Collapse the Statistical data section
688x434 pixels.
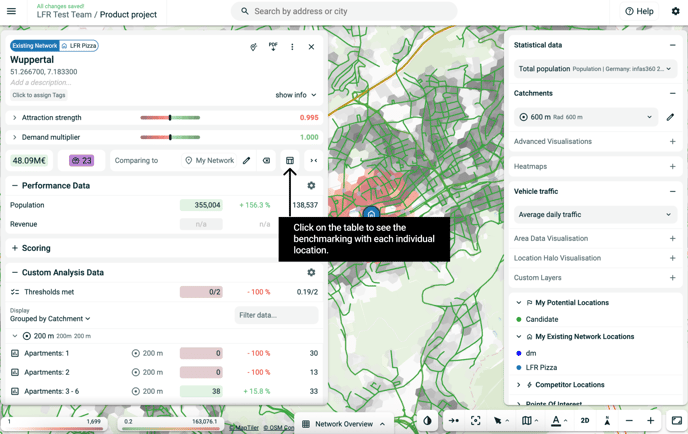pos(672,45)
